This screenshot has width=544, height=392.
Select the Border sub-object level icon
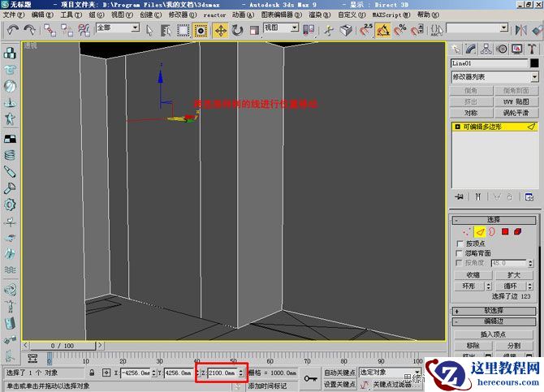click(492, 232)
